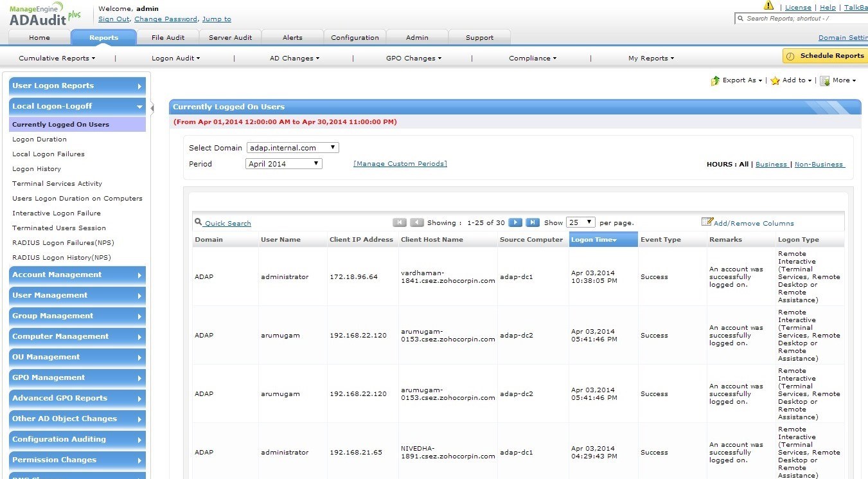The width and height of the screenshot is (868, 479).
Task: Click the Schedule Reports button
Action: pyautogui.click(x=825, y=56)
